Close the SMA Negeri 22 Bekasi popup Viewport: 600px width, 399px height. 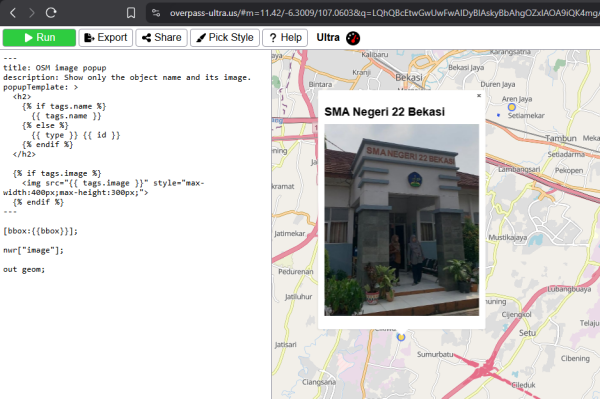[x=479, y=96]
